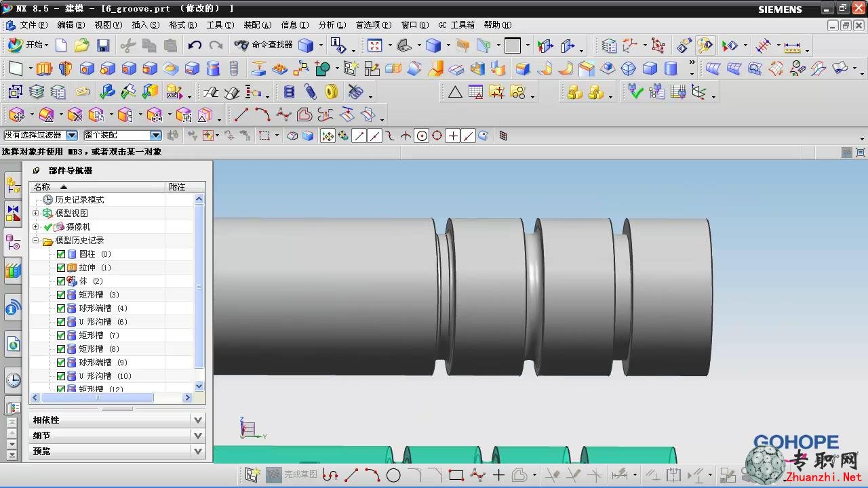Uncheck the 拉伸 (1) feature checkbox

pos(61,268)
